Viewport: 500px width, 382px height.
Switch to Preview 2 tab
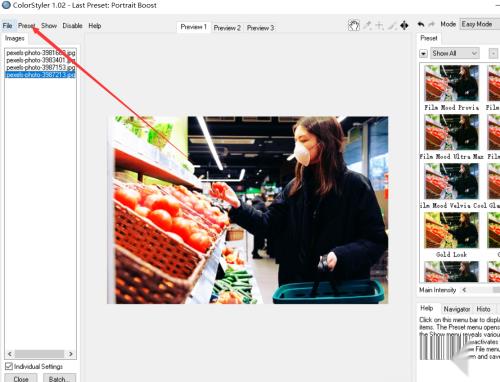(x=227, y=28)
